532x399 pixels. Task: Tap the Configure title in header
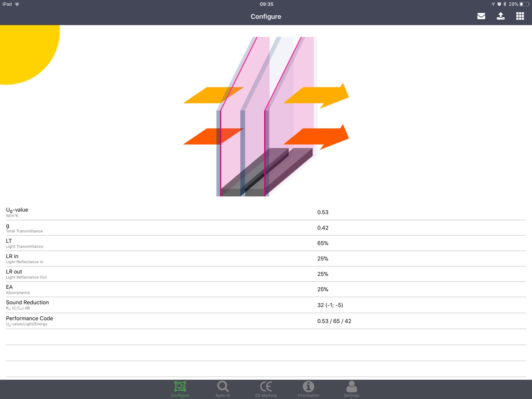(266, 17)
